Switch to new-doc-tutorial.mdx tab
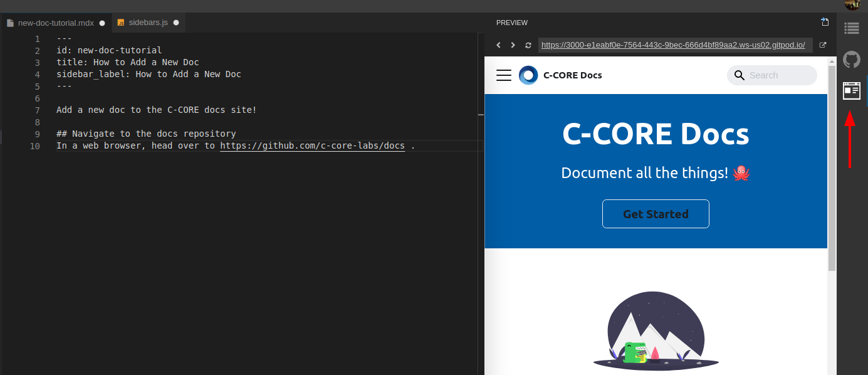The image size is (868, 375). coord(55,23)
